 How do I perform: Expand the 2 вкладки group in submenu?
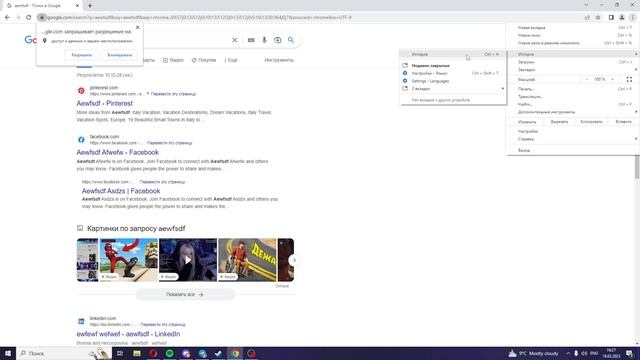(453, 89)
